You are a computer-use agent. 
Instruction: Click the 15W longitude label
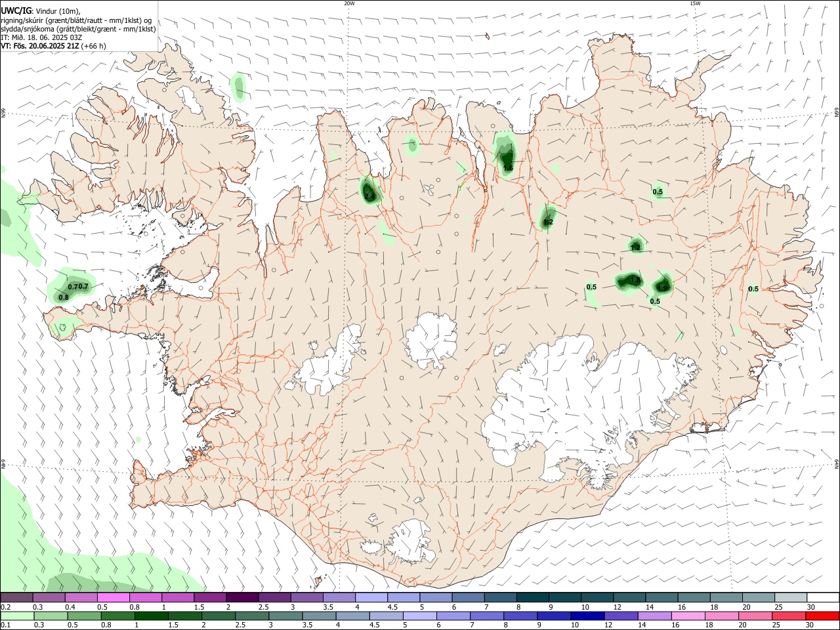tap(694, 3)
